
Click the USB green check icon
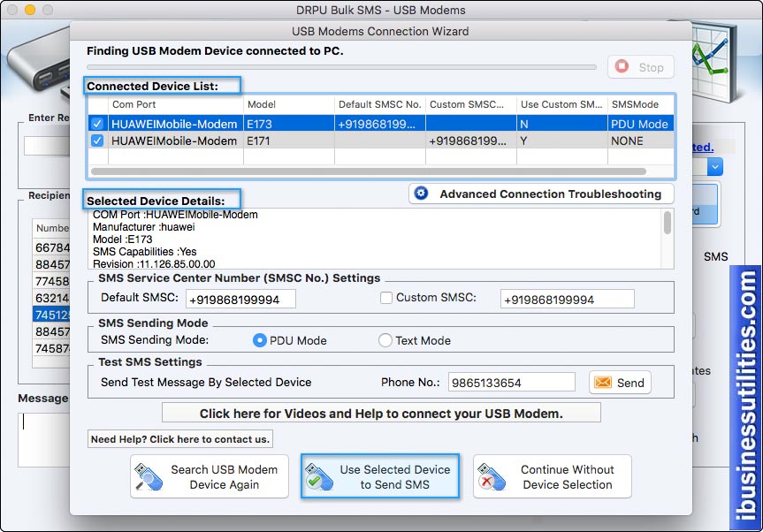(318, 477)
